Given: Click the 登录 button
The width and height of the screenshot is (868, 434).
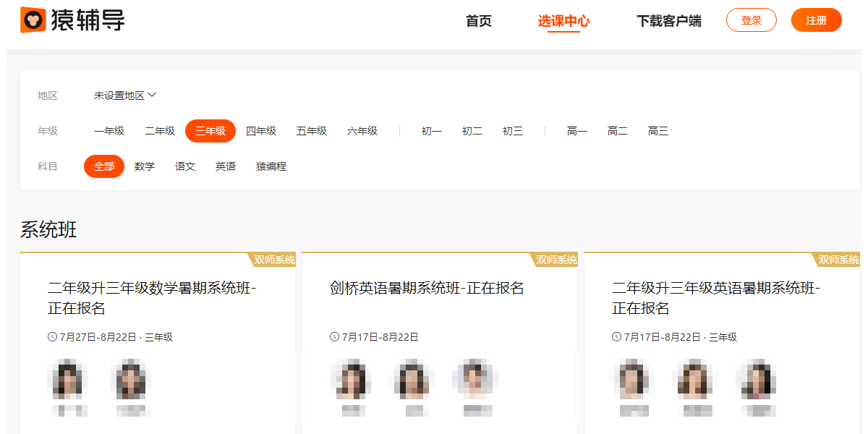Looking at the screenshot, I should [x=752, y=20].
